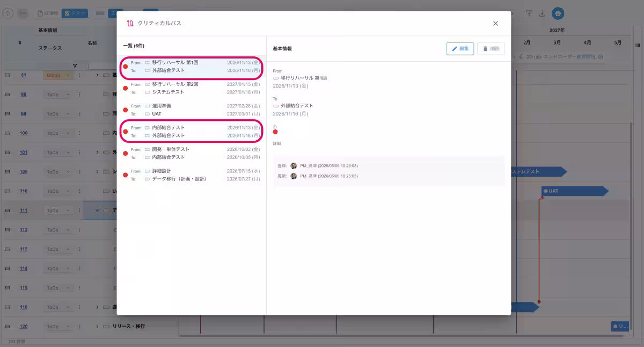The width and height of the screenshot is (644, 347).
Task: Open ToDo status dropdown of row 101
Action: tap(57, 153)
